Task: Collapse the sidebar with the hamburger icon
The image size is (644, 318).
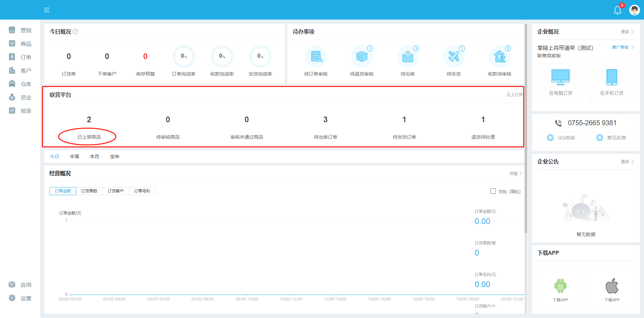Action: coord(47,10)
